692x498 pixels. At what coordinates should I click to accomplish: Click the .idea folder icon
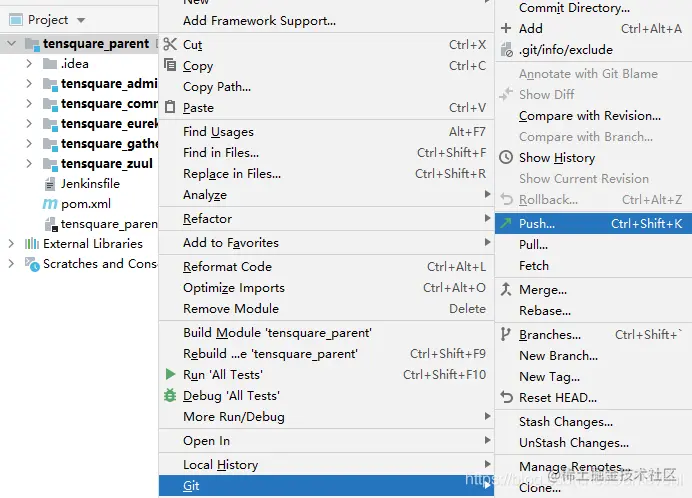[50, 64]
